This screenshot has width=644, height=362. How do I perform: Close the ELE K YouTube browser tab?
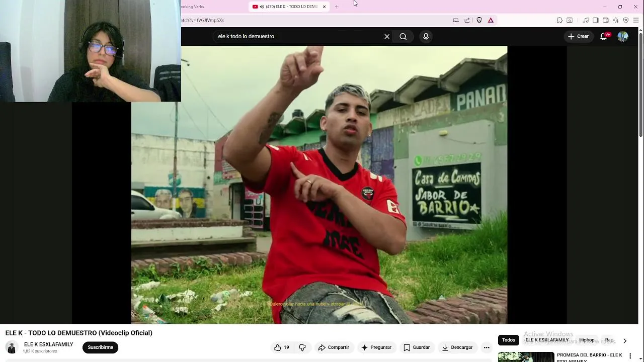(x=324, y=7)
